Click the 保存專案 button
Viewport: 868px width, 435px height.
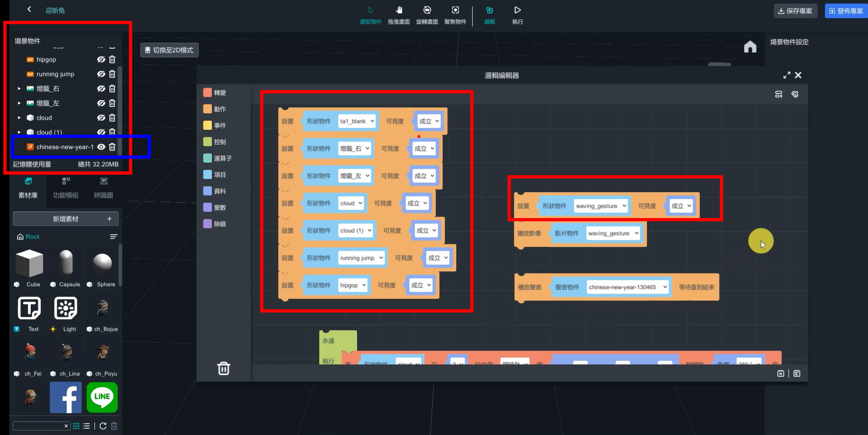[795, 11]
